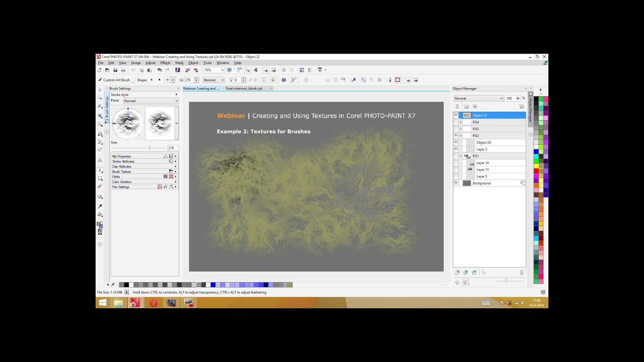Open the Opera browser from taskbar
644x362 pixels.
tap(153, 303)
